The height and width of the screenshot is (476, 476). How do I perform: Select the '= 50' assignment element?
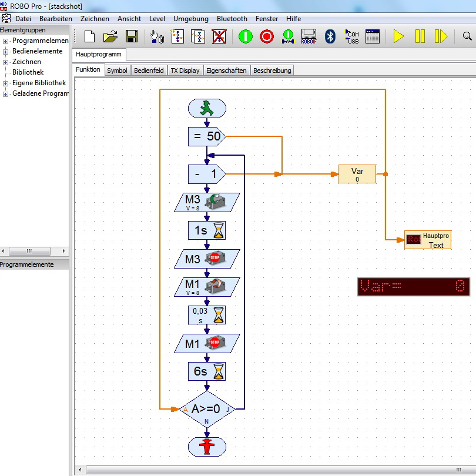207,136
